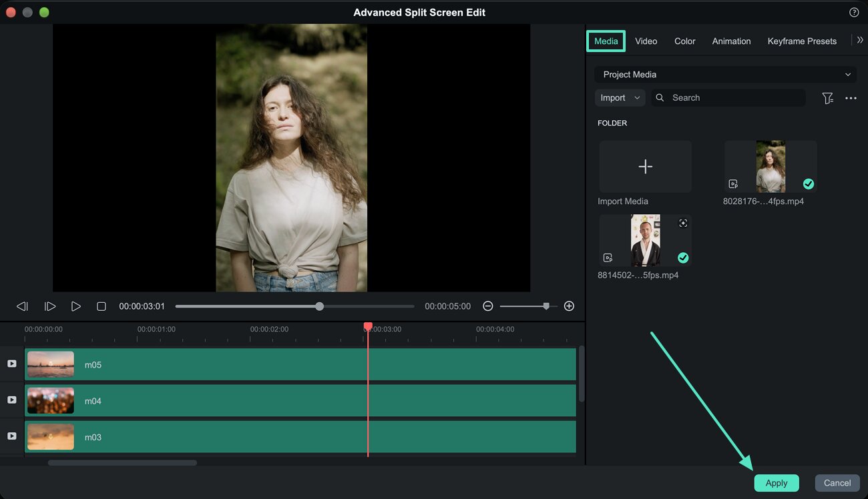The height and width of the screenshot is (499, 868).
Task: Open the Import dropdown
Action: (620, 97)
